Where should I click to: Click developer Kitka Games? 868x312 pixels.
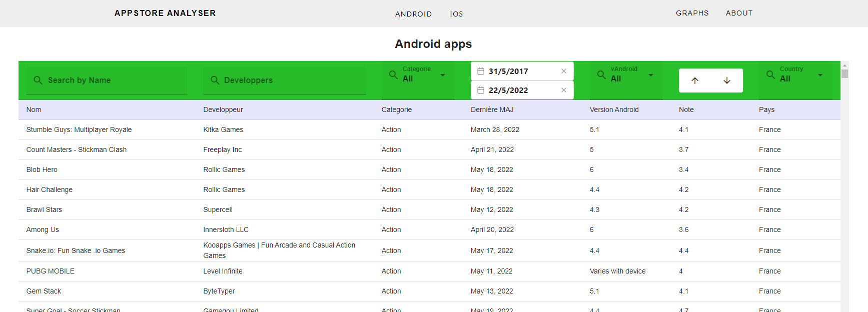click(x=223, y=129)
